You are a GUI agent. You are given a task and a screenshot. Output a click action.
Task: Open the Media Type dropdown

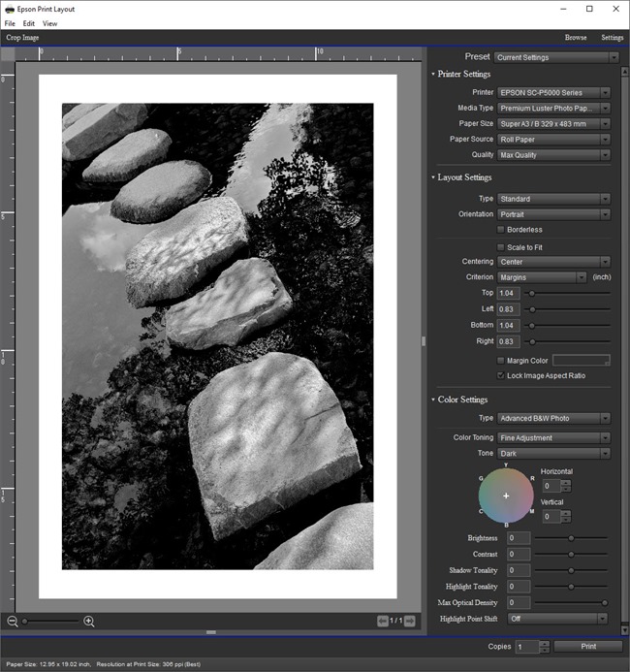pos(553,109)
